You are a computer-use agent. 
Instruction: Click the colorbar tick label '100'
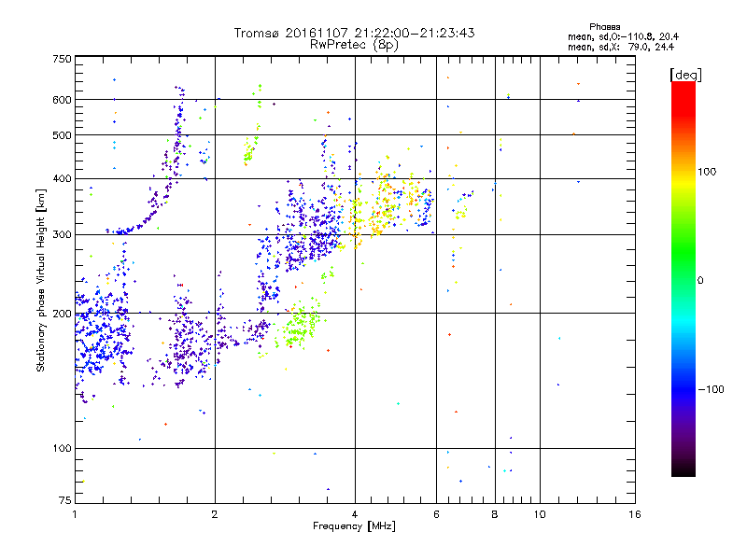pyautogui.click(x=707, y=172)
